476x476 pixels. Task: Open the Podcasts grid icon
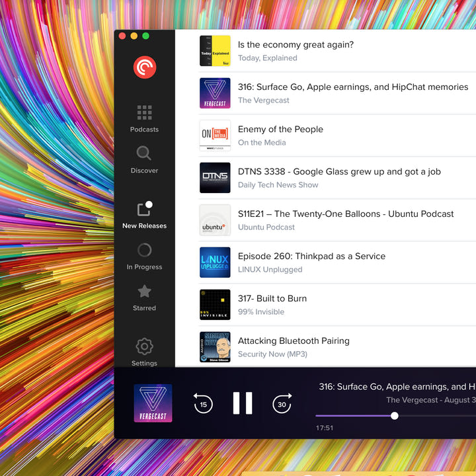[x=145, y=112]
